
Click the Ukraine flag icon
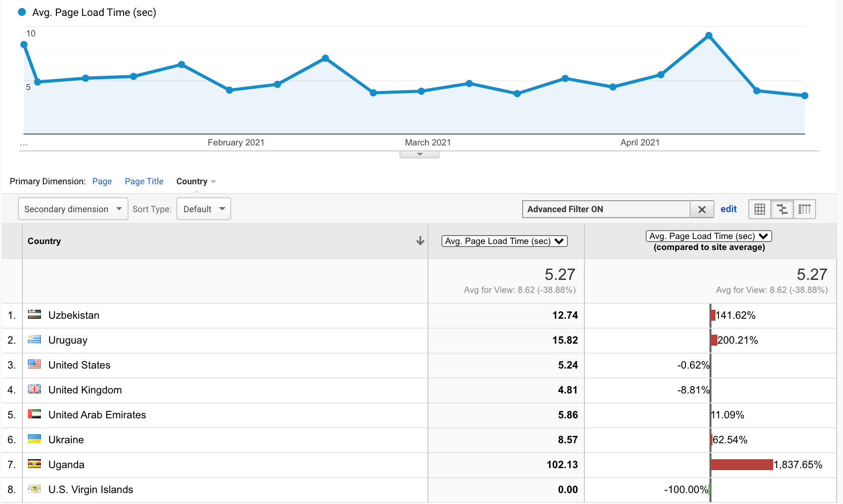tap(34, 439)
